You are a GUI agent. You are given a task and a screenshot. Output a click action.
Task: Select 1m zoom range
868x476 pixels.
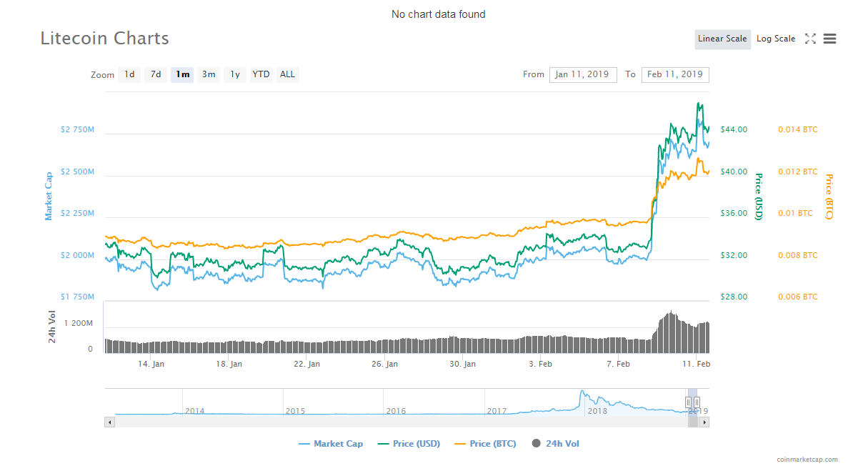[x=182, y=74]
